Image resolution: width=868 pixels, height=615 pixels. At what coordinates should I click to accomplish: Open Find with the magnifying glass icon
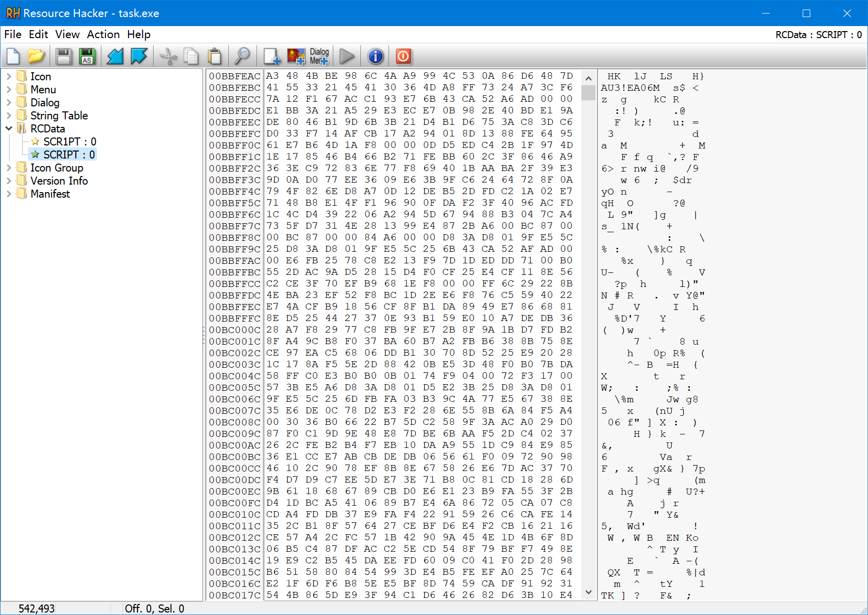click(x=242, y=56)
